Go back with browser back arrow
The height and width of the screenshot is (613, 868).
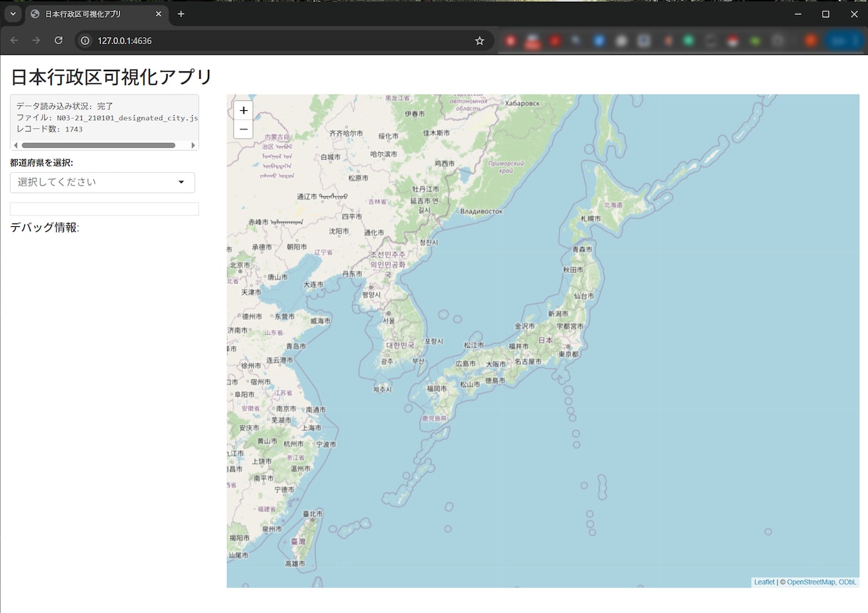point(14,41)
